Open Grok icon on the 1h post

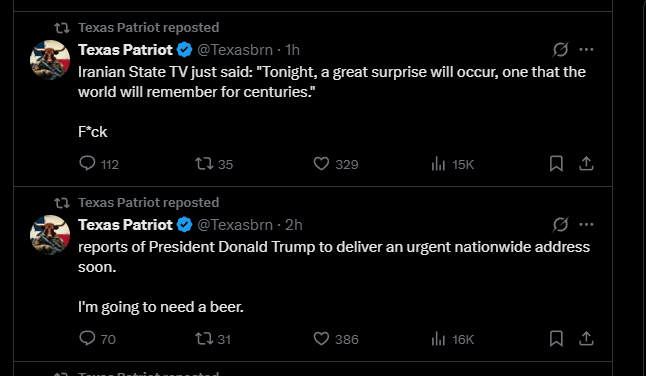click(560, 50)
